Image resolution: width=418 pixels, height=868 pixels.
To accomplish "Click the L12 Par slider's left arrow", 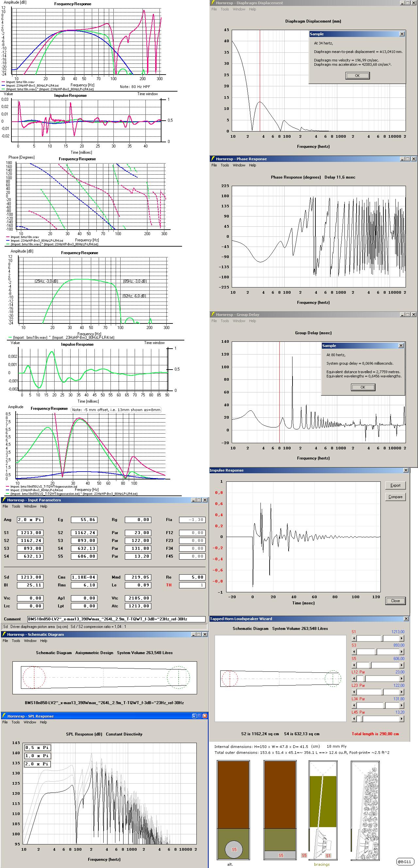I will point(354,679).
